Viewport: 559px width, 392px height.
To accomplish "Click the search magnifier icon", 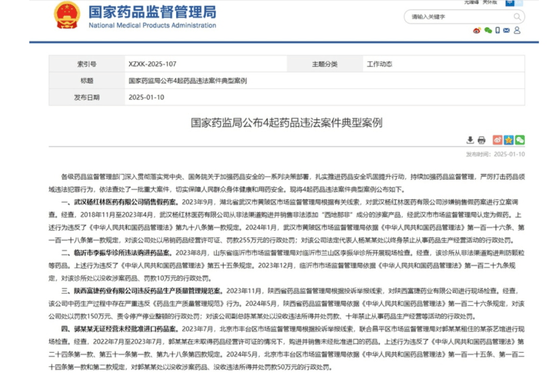I will (x=517, y=17).
